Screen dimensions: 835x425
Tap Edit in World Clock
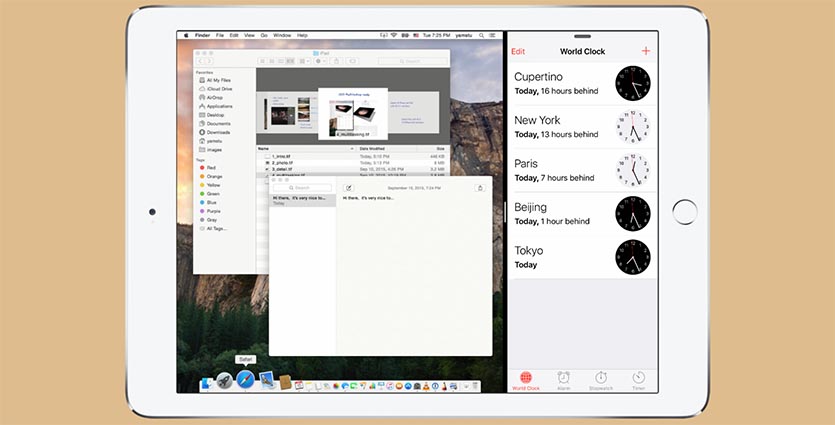pyautogui.click(x=518, y=51)
